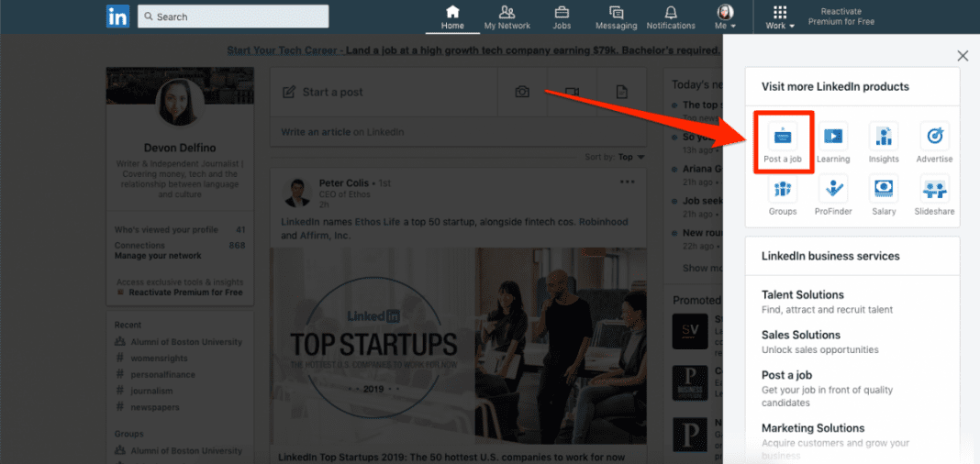Click Peter Colis profile photo
The image size is (980, 464).
tap(297, 193)
